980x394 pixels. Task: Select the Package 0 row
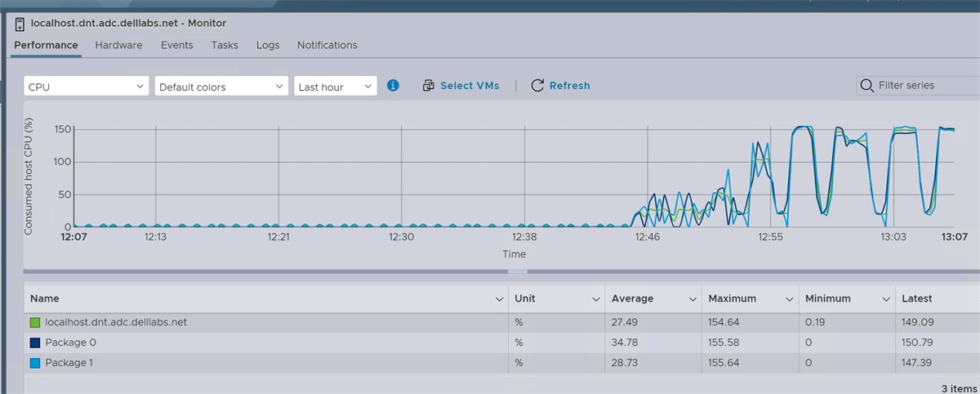point(501,343)
